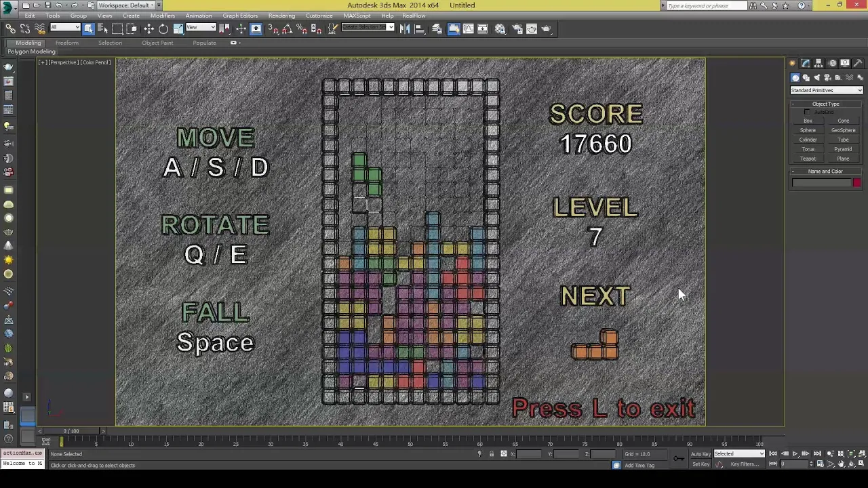Toggle the Selection Lock icon
The image size is (868, 488).
pyautogui.click(x=492, y=453)
